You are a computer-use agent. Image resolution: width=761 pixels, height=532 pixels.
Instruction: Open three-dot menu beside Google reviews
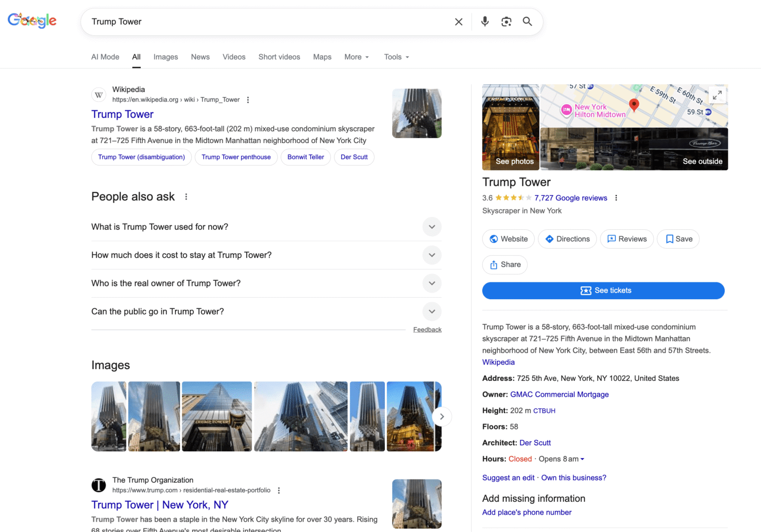pos(616,198)
